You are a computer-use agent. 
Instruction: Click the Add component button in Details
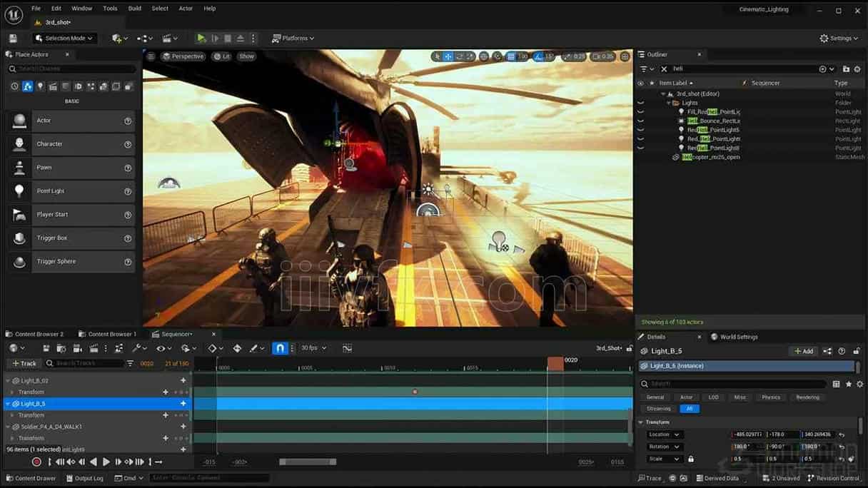pyautogui.click(x=804, y=351)
